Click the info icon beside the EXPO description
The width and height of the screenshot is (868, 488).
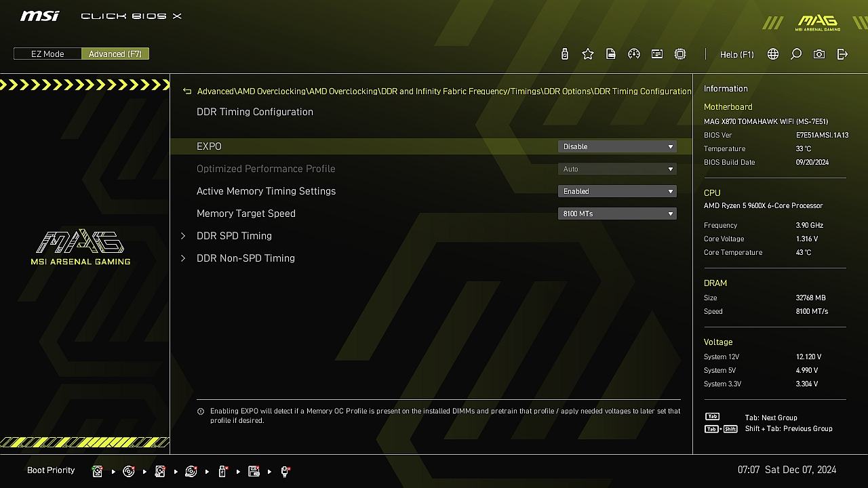pyautogui.click(x=201, y=411)
